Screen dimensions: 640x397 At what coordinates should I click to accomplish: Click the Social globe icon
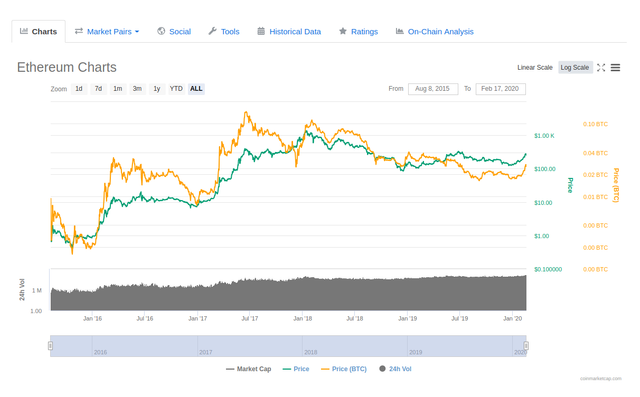click(161, 31)
